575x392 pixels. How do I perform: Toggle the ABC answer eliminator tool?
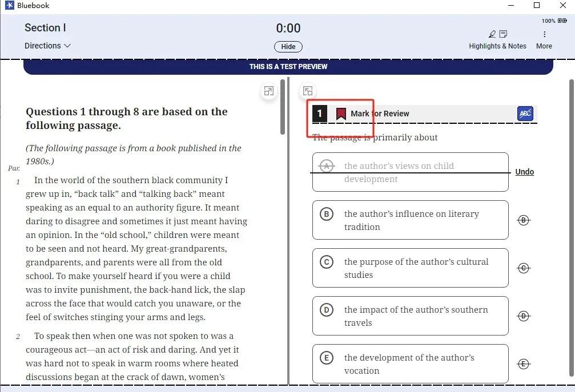(x=525, y=114)
